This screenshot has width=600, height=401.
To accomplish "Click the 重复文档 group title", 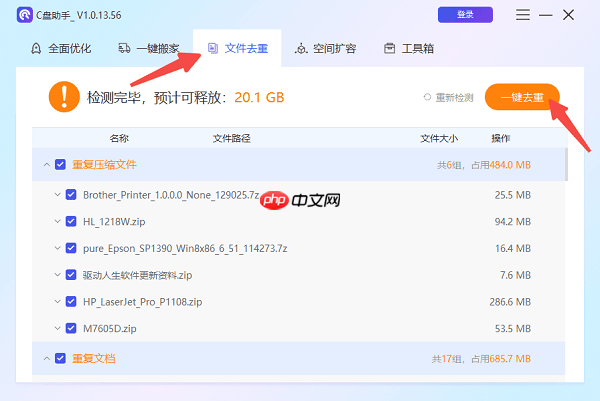I will click(x=93, y=359).
